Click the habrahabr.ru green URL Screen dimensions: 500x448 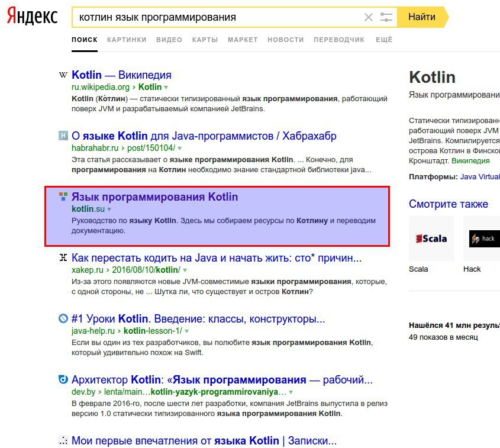95,148
